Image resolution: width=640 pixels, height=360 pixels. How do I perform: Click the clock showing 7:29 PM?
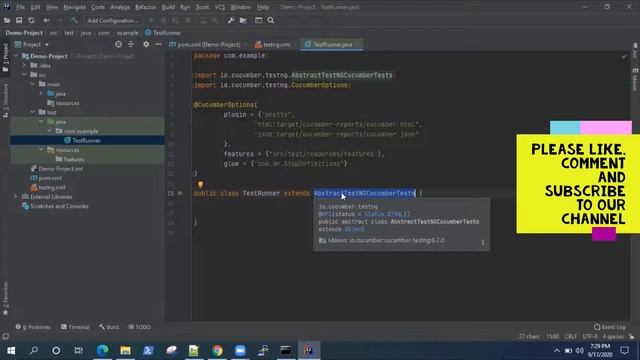[600, 347]
